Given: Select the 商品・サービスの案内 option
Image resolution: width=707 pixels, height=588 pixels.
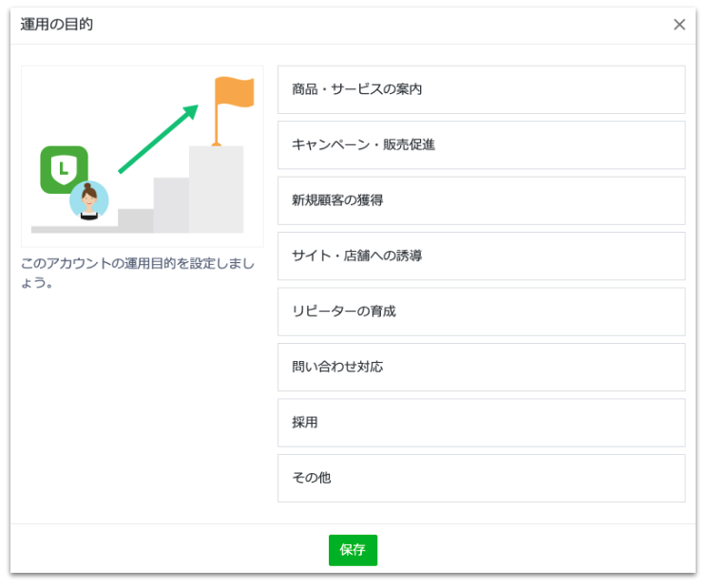Looking at the screenshot, I should [481, 89].
